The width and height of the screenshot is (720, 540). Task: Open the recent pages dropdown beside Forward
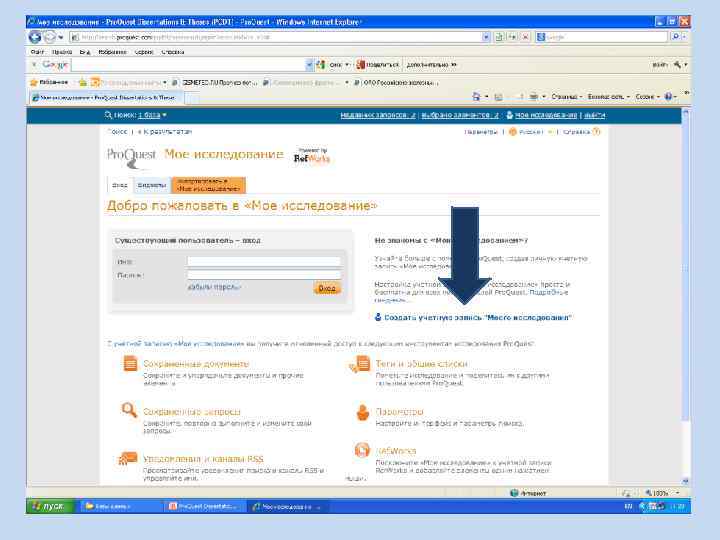coord(61,37)
